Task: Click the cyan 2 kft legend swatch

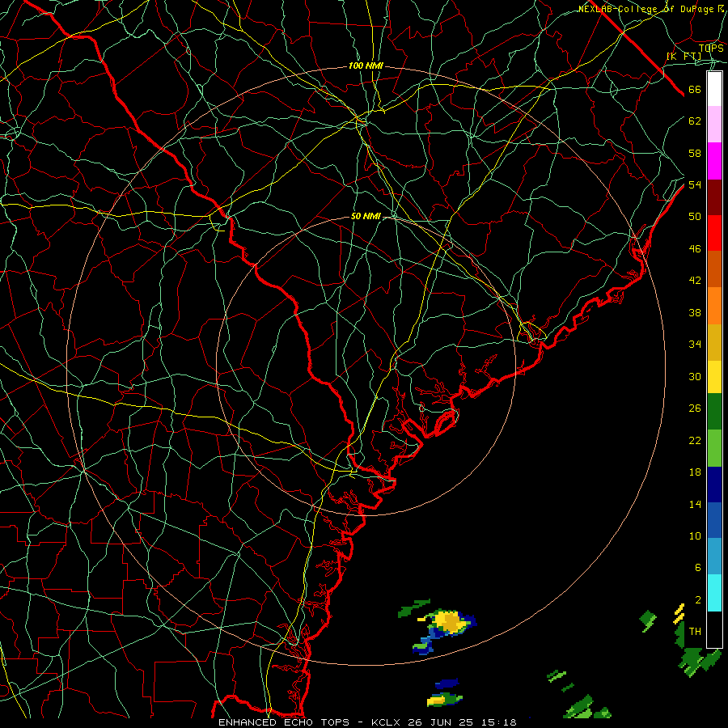Action: point(714,593)
